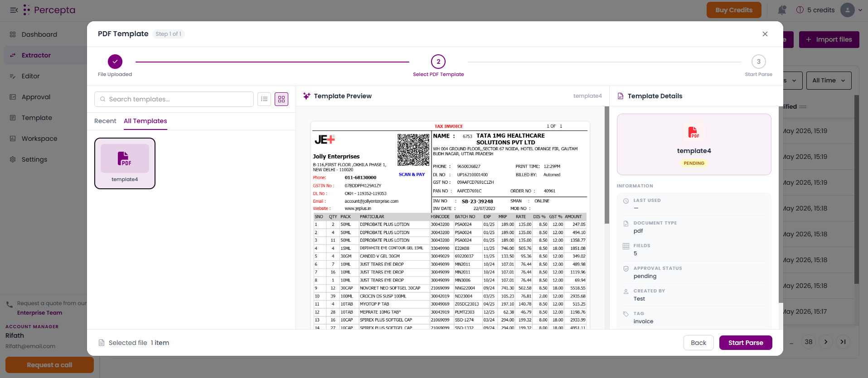Click the Template Details panel scrollbar
868x378 pixels.
pyautogui.click(x=781, y=204)
